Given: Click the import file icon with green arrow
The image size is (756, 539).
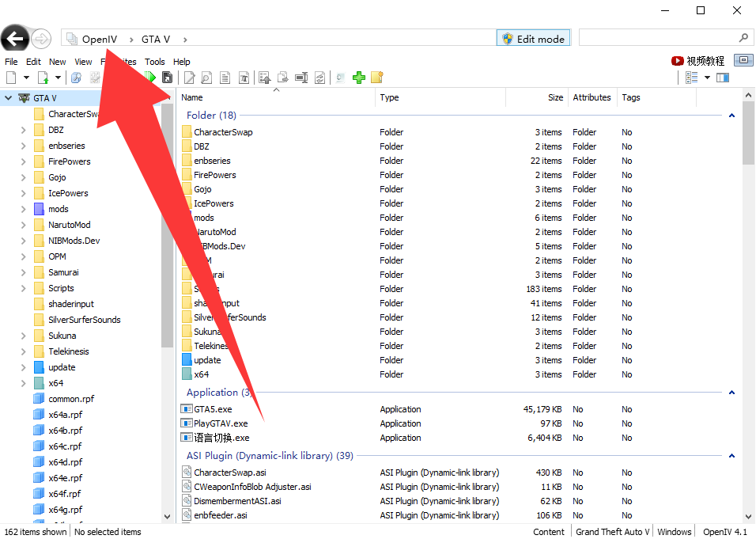Looking at the screenshot, I should coord(43,78).
